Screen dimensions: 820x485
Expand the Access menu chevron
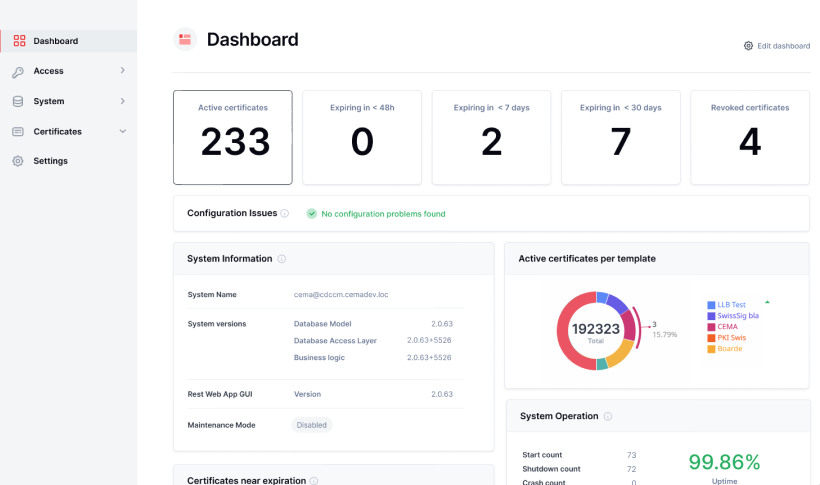coord(122,71)
